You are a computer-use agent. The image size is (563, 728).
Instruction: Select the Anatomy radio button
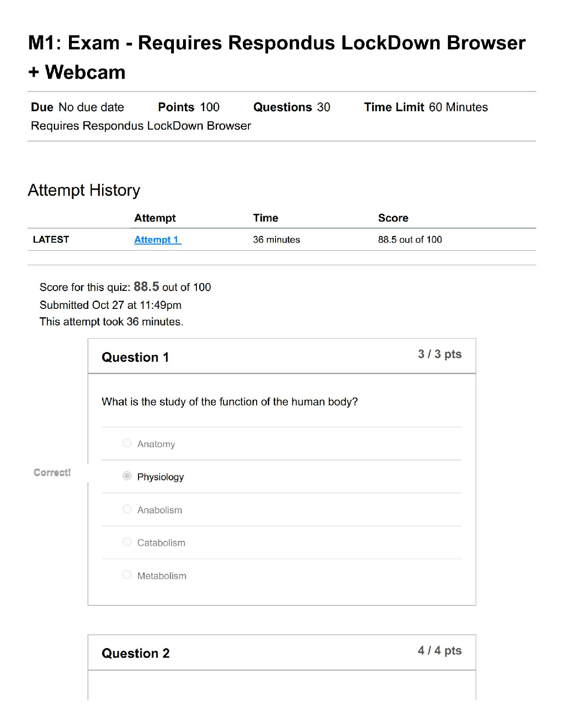pos(127,443)
